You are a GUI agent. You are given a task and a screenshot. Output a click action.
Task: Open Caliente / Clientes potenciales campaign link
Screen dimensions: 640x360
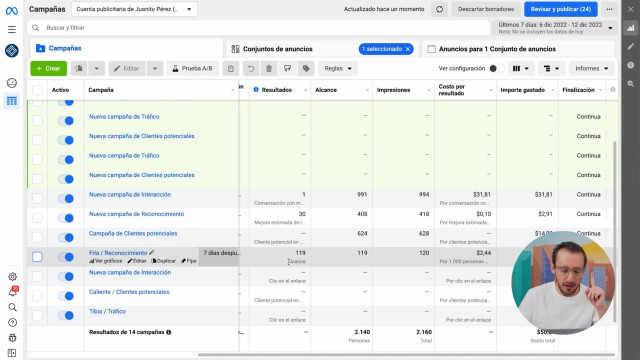[x=129, y=292]
